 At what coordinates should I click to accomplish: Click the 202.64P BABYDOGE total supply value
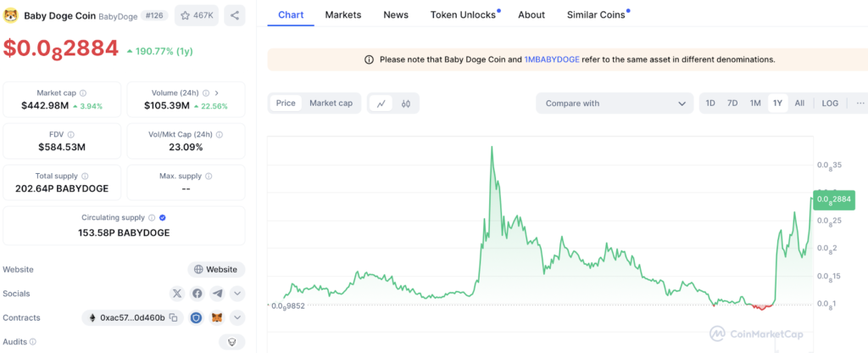point(61,188)
